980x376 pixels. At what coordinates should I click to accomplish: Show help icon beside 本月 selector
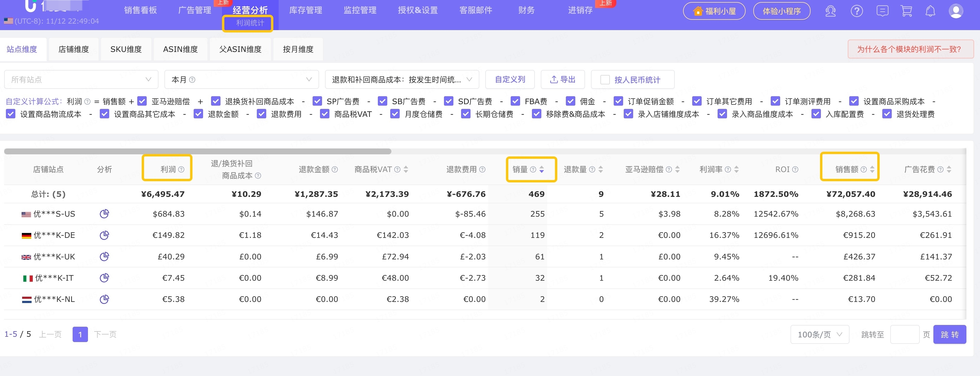192,80
